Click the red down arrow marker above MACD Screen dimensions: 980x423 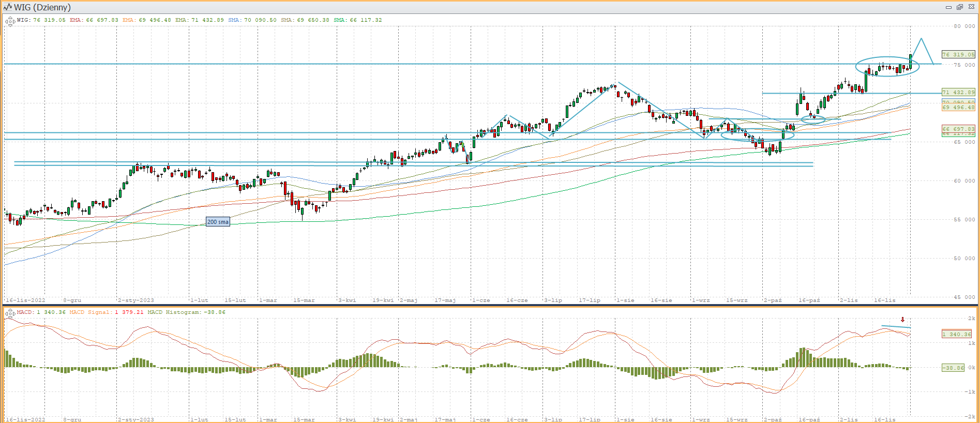pyautogui.click(x=902, y=320)
